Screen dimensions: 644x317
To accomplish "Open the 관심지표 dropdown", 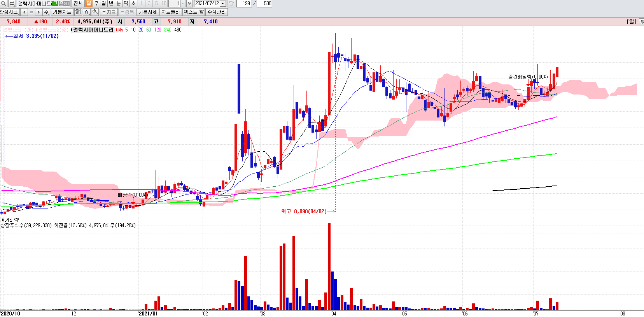I will point(9,12).
